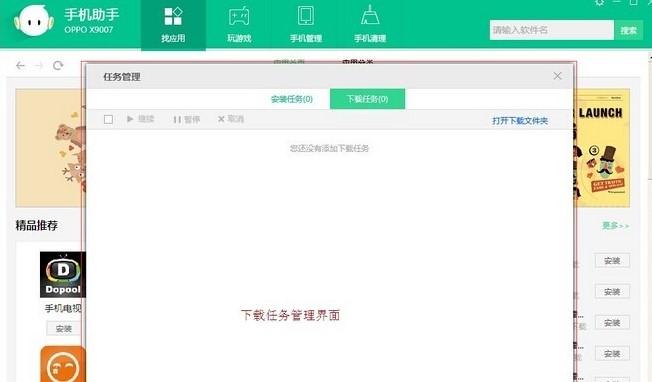The image size is (652, 382).
Task: Go back with the left arrow
Action: (20, 66)
